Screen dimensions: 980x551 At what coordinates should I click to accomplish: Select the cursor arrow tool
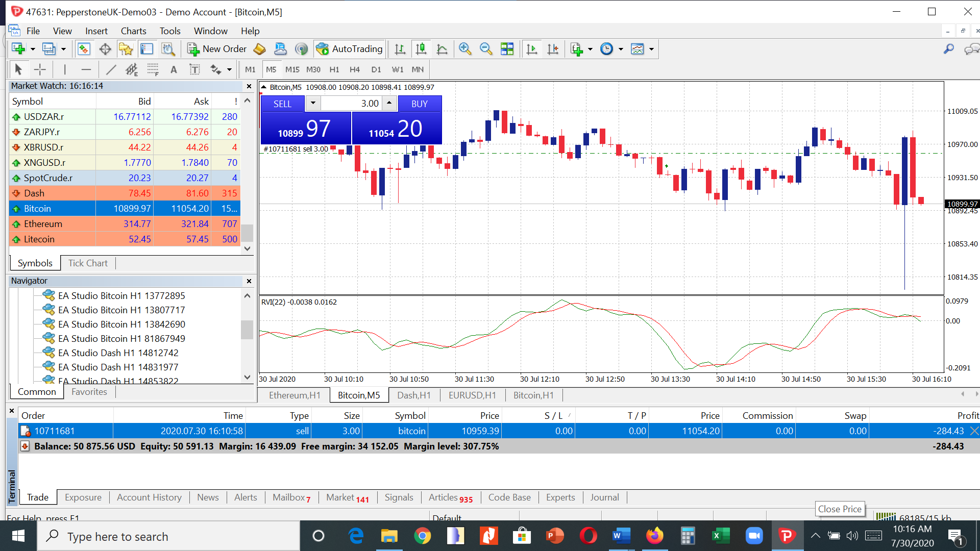[18, 69]
